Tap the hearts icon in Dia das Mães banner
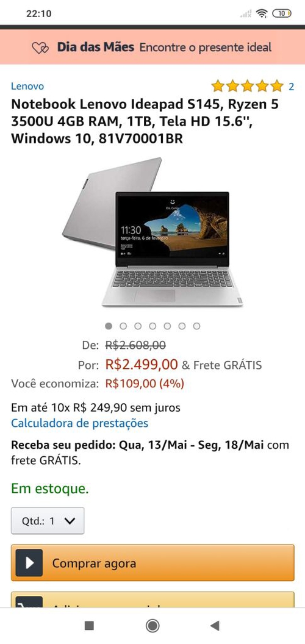This screenshot has width=305, height=644. [x=40, y=48]
